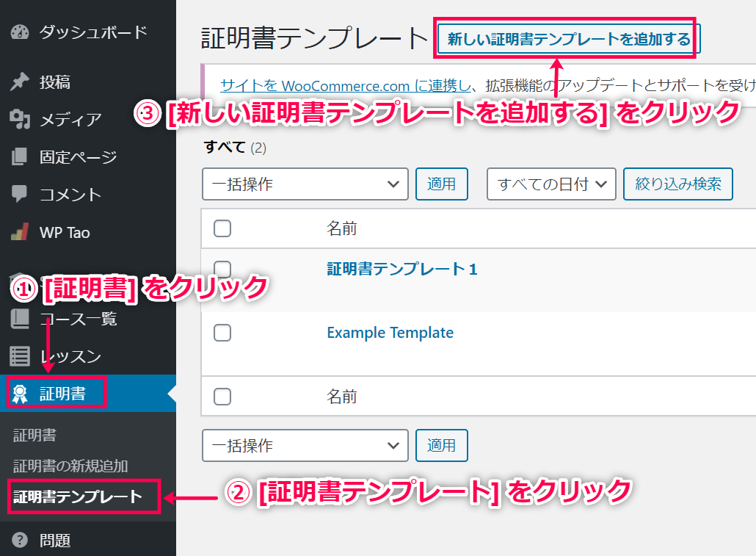The width and height of the screenshot is (756, 556).
Task: Click the Dashboard gauge icon
Action: (20, 32)
